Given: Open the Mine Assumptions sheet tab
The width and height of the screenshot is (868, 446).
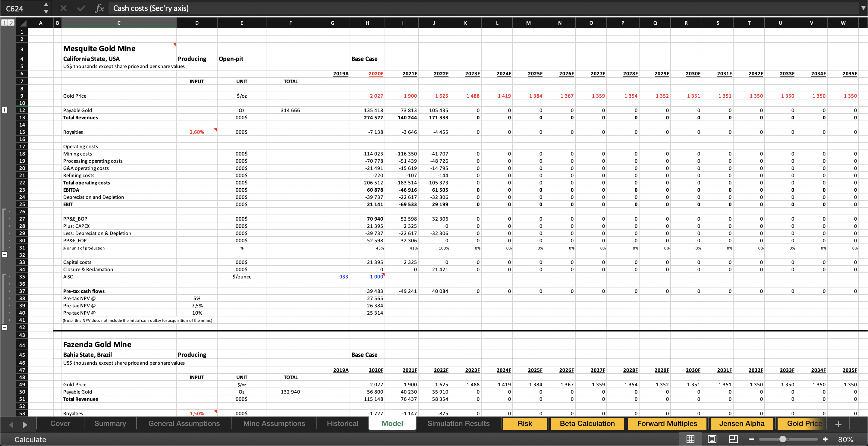Looking at the screenshot, I should coord(274,423).
